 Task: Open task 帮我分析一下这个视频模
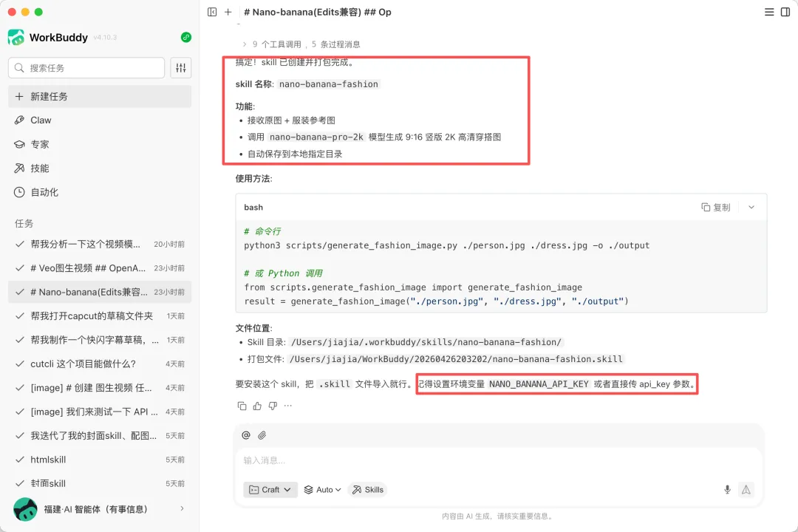point(100,244)
